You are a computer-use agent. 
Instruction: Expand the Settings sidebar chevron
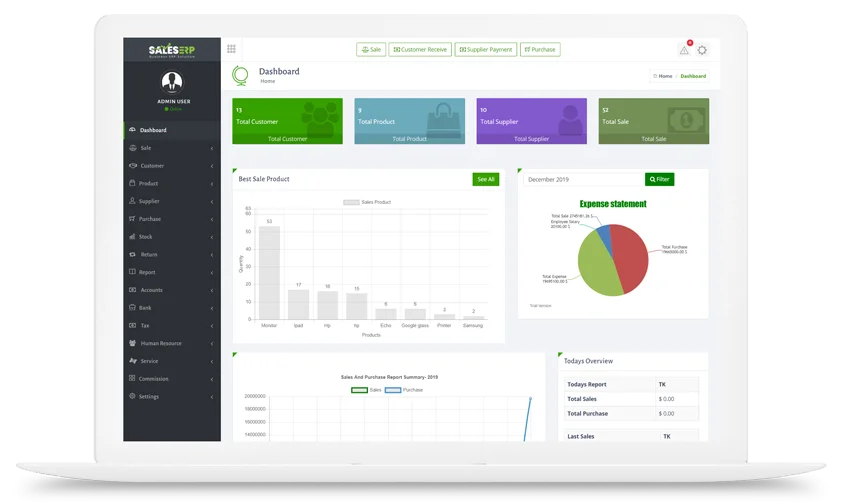click(212, 397)
